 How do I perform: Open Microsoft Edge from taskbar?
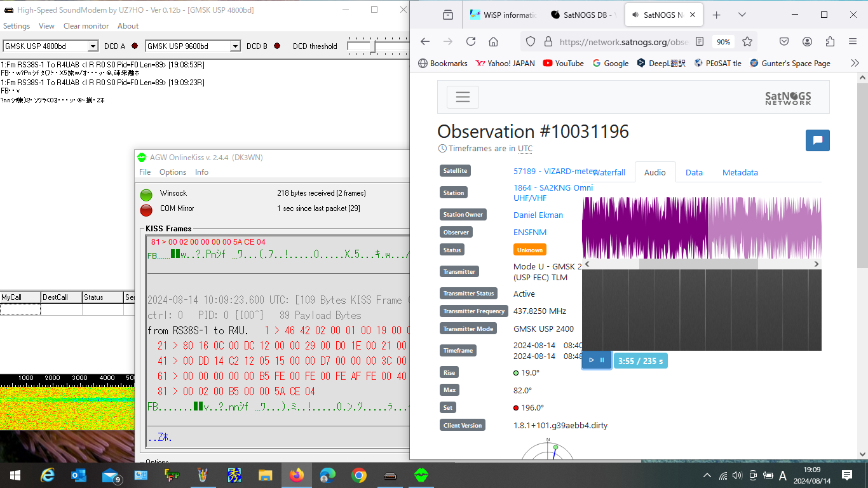(x=328, y=475)
